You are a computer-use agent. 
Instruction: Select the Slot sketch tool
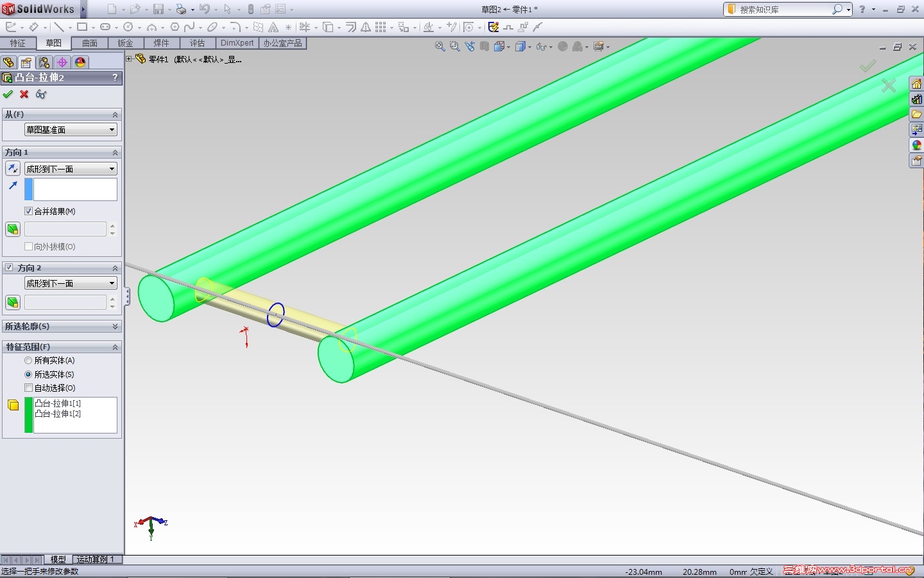tap(105, 27)
